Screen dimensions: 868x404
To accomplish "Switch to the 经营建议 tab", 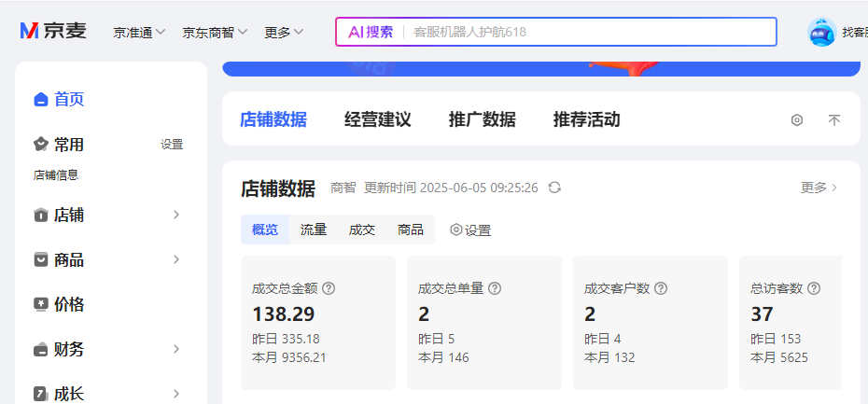I will click(x=377, y=119).
